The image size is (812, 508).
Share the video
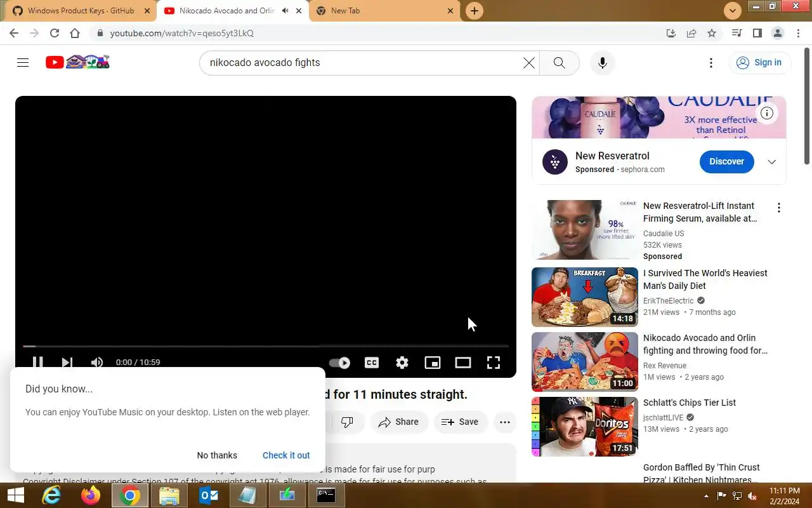(398, 422)
